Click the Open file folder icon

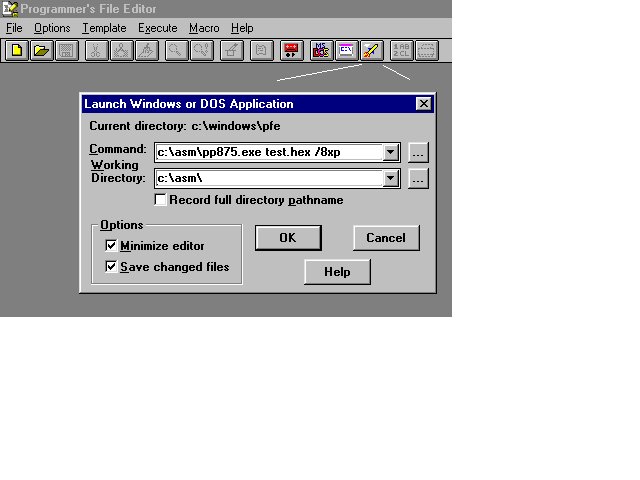pyautogui.click(x=42, y=50)
